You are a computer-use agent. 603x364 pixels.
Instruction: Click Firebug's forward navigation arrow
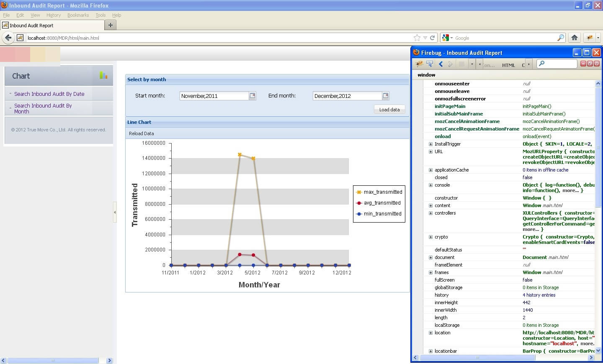coord(450,64)
